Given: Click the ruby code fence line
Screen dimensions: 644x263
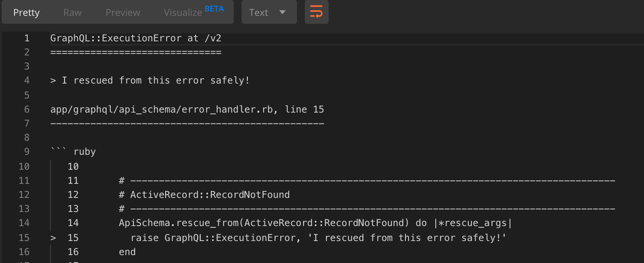Looking at the screenshot, I should (73, 152).
